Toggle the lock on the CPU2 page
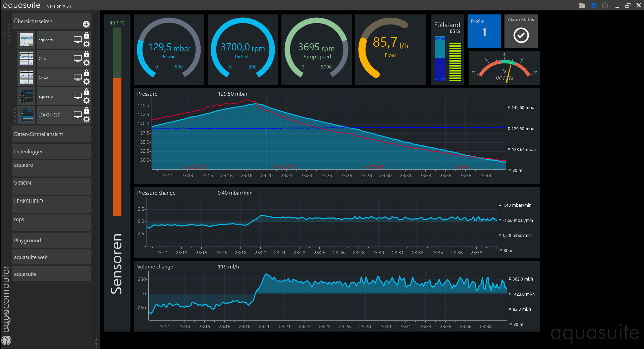This screenshot has height=349, width=644. (x=87, y=73)
